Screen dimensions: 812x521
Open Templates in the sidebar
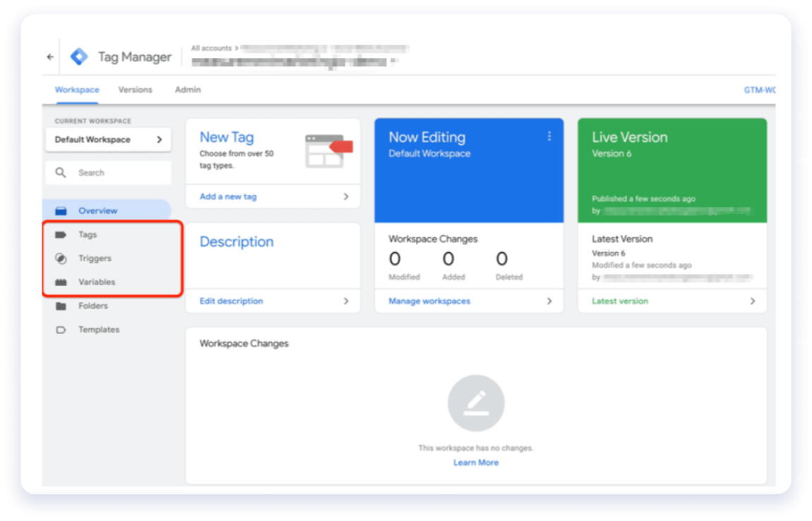click(99, 330)
